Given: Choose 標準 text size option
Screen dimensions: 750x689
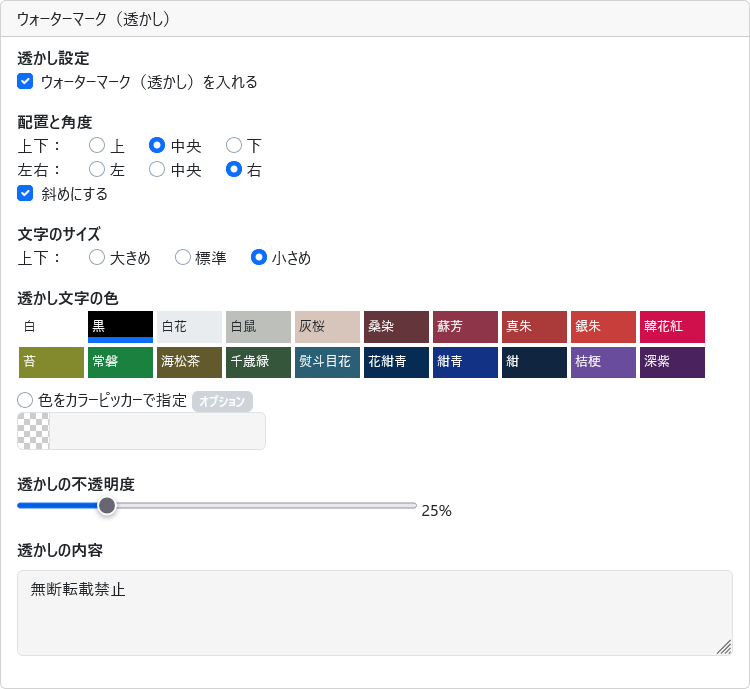Looking at the screenshot, I should (x=183, y=258).
